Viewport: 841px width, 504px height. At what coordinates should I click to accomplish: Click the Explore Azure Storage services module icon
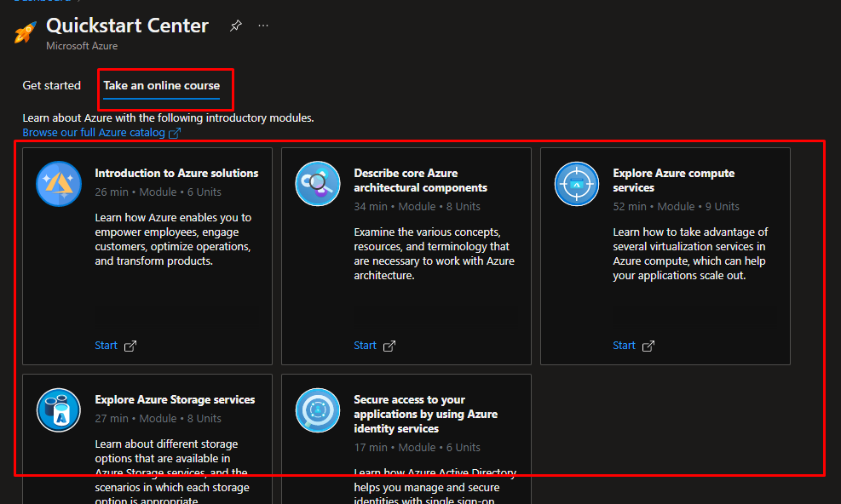[59, 410]
